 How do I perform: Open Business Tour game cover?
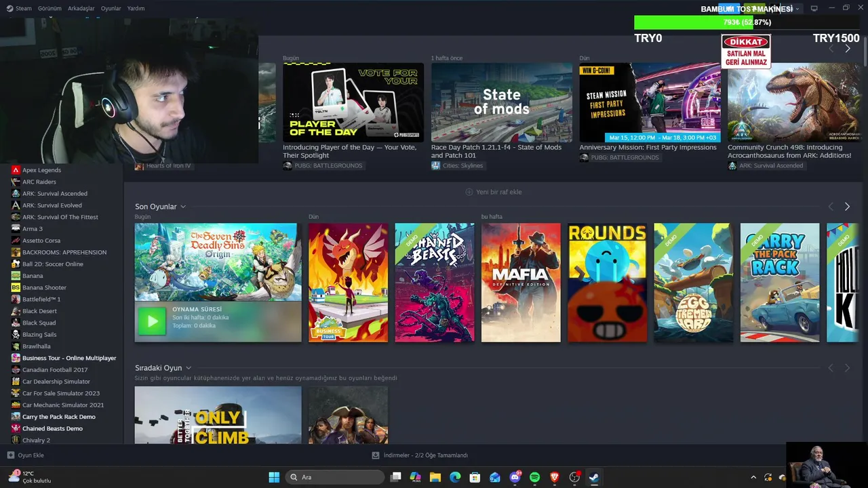click(x=348, y=283)
